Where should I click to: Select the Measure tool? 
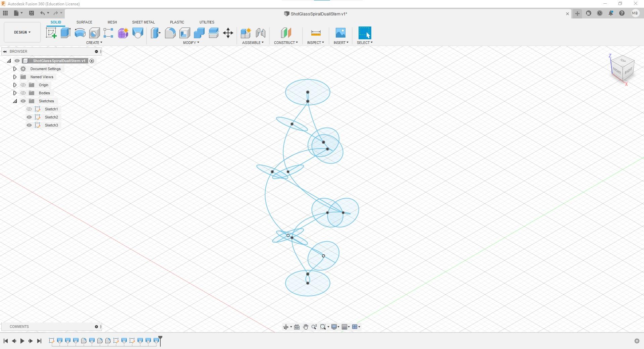pos(316,33)
